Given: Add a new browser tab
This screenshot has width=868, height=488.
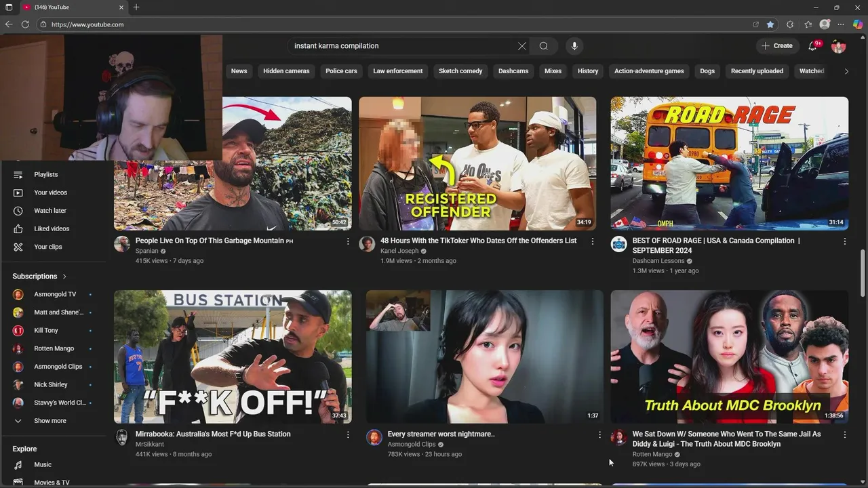Looking at the screenshot, I should [x=136, y=7].
